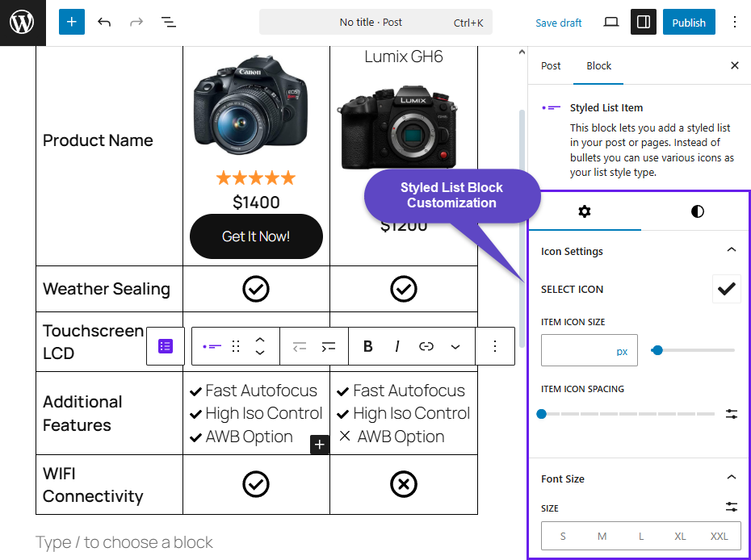
Task: Open block toolbar options menu
Action: (x=495, y=346)
